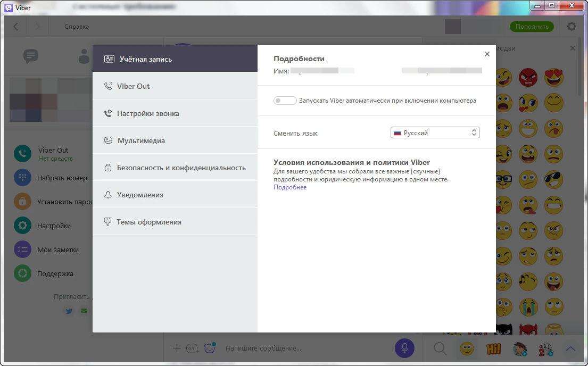
Task: Collapse sticker bar with the up chevron
Action: pyautogui.click(x=570, y=349)
